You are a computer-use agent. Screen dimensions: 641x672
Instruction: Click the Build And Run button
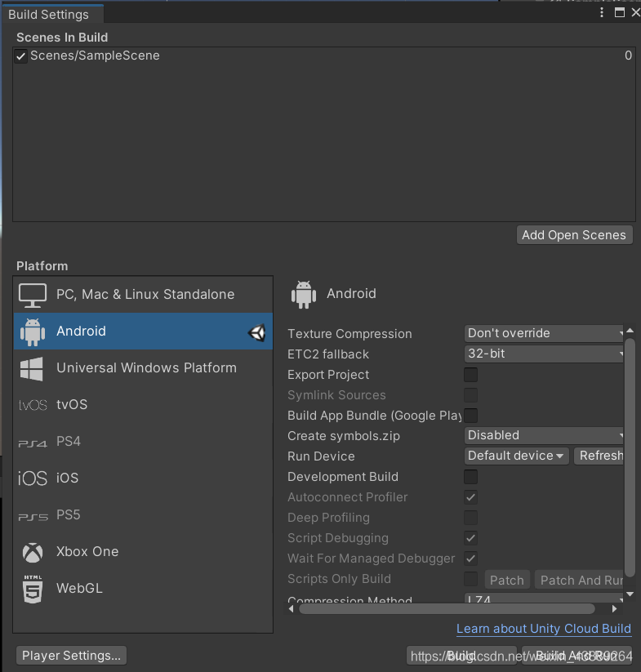(x=576, y=656)
